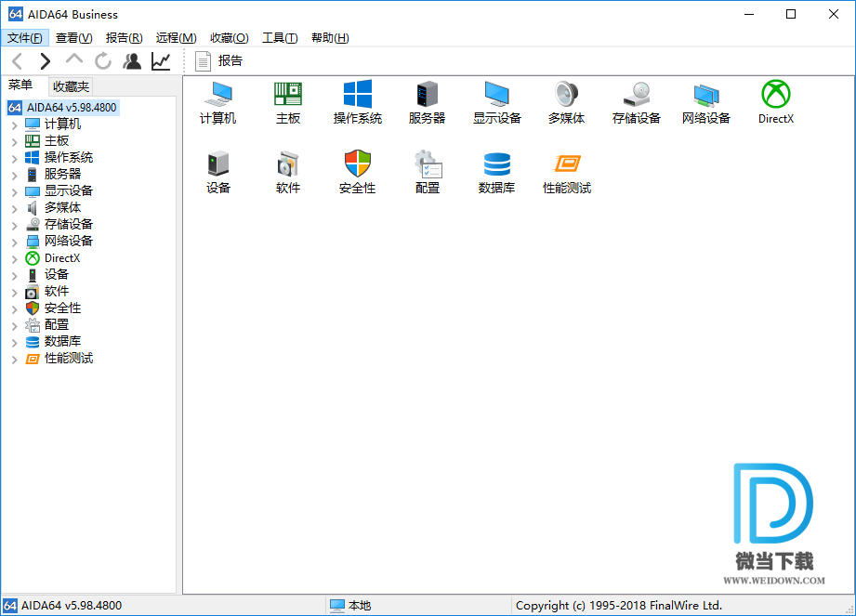856x616 pixels.
Task: Open the 远程(M) menu
Action: pos(176,38)
